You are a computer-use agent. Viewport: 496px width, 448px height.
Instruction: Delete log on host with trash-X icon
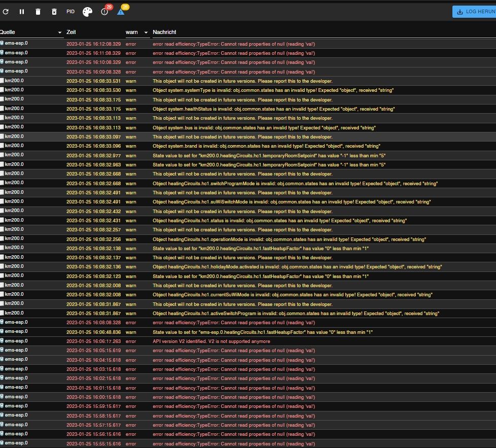click(x=54, y=12)
